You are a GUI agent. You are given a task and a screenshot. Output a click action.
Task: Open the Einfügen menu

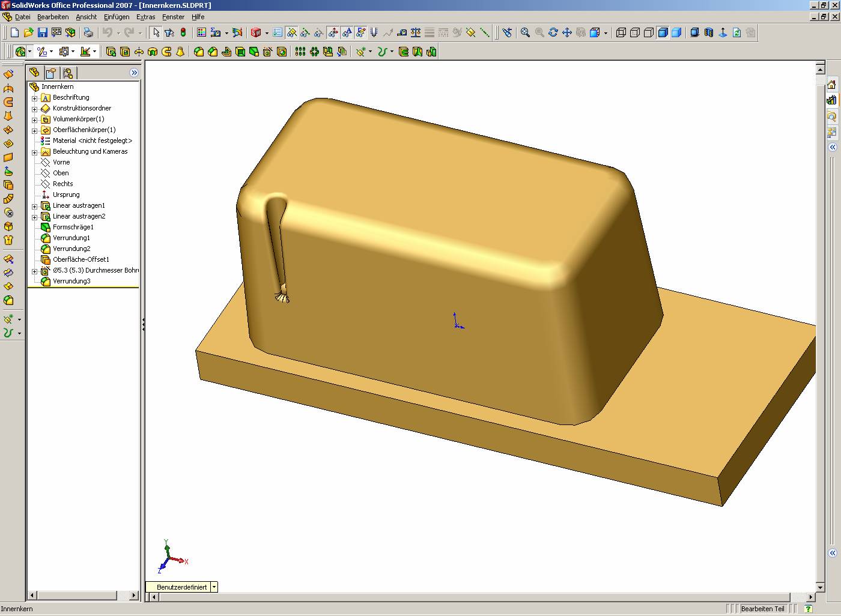coord(117,17)
